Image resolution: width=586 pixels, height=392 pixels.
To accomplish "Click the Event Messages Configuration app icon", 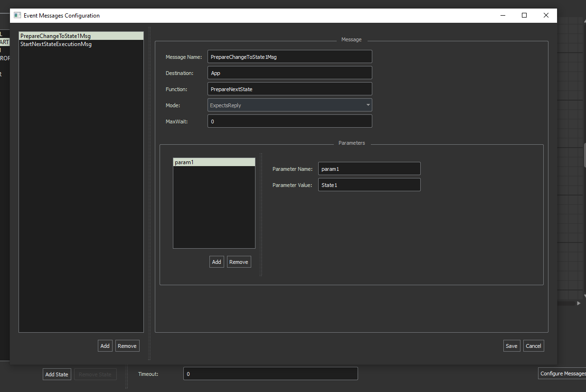I will point(17,15).
